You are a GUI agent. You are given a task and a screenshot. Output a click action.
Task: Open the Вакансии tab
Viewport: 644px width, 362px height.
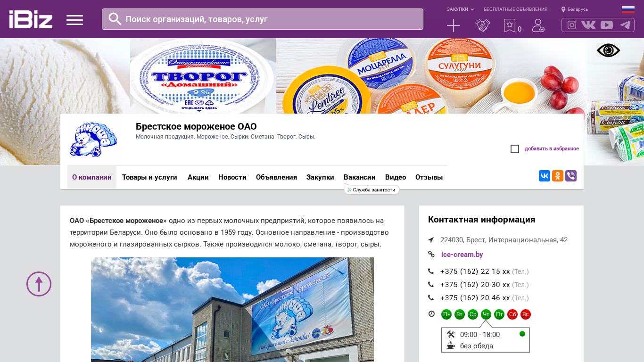click(360, 177)
